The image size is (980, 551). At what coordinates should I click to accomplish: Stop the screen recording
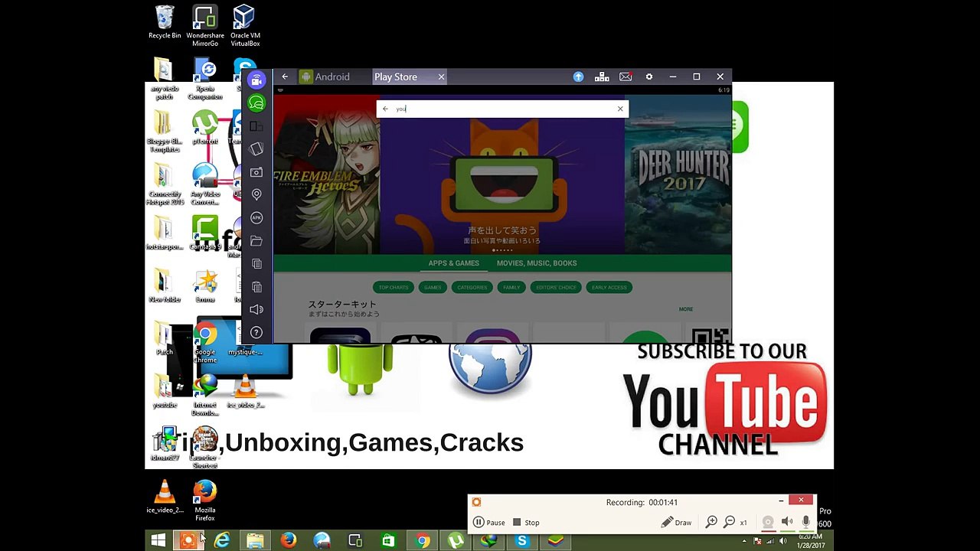(526, 523)
